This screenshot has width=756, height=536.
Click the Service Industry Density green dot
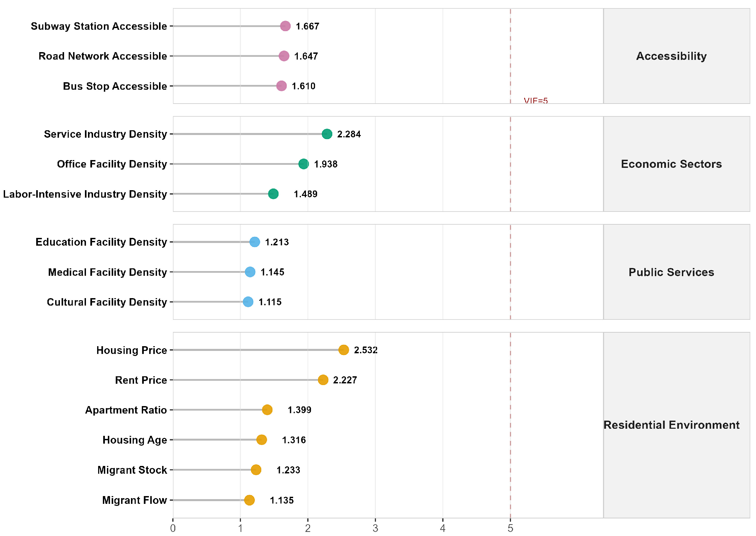point(327,134)
